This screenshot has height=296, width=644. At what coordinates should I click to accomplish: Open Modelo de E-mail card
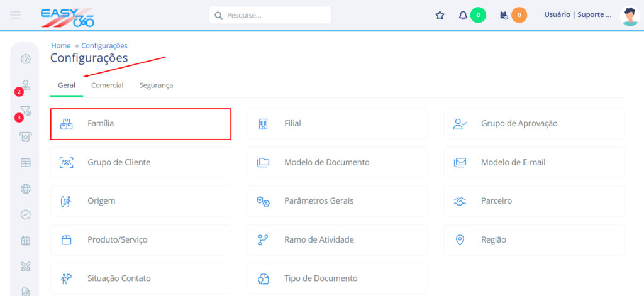(534, 162)
